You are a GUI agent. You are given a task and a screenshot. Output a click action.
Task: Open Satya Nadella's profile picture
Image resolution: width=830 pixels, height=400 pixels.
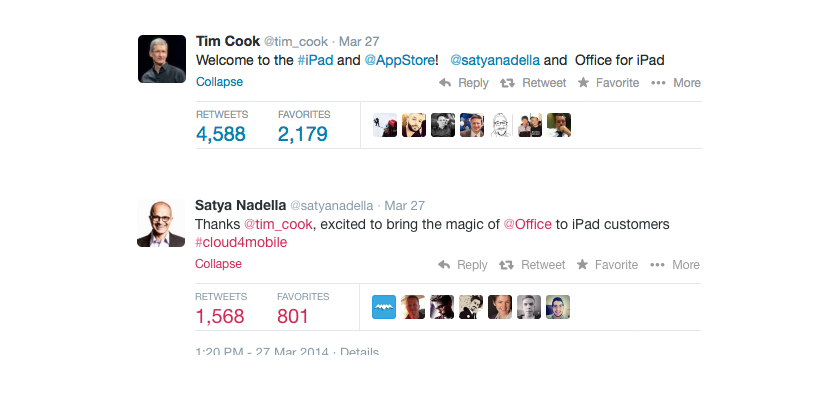(161, 223)
